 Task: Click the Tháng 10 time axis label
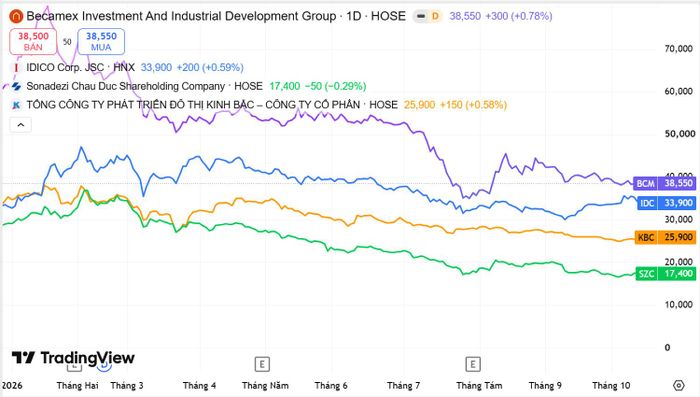[x=611, y=385]
